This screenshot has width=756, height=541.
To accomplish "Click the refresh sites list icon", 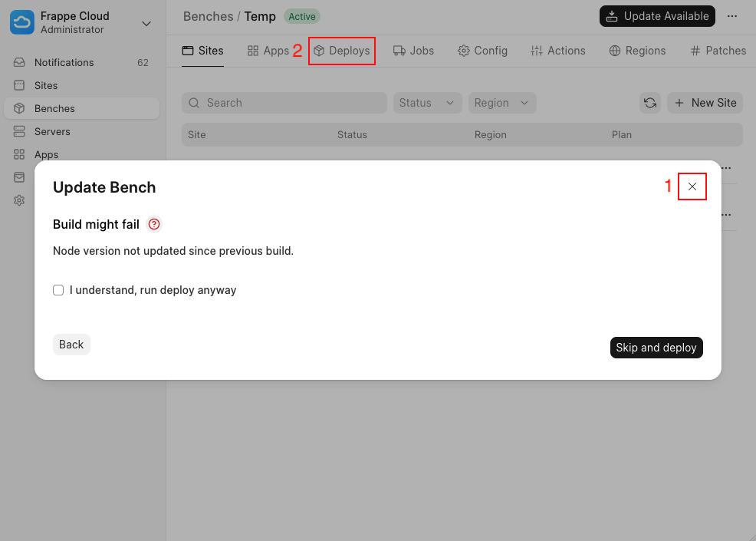I will 650,103.
